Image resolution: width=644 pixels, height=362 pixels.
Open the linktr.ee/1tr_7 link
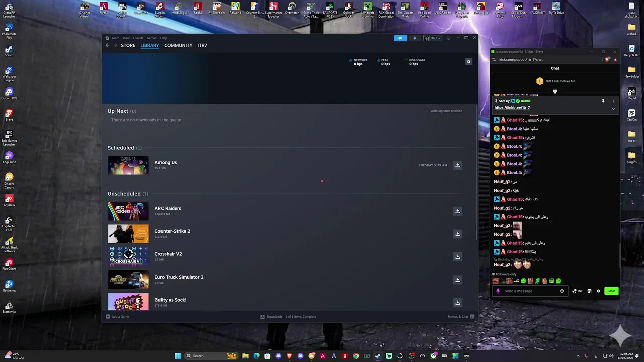click(x=512, y=108)
